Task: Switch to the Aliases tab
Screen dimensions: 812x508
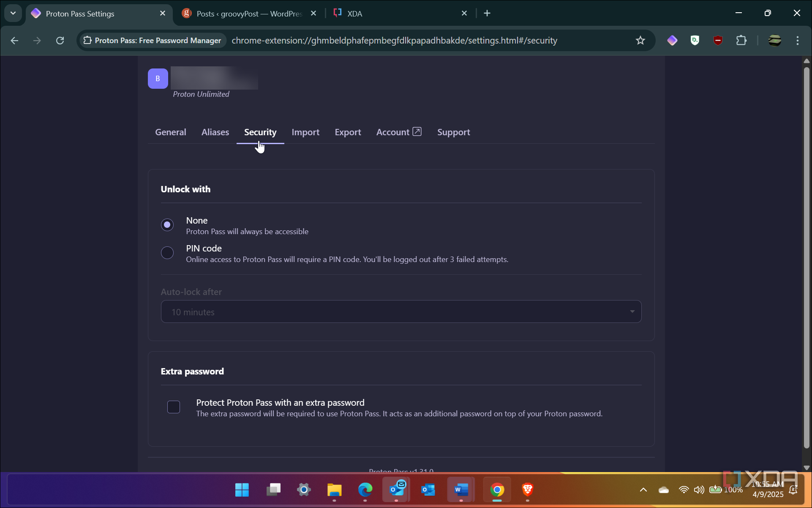Action: pyautogui.click(x=215, y=132)
